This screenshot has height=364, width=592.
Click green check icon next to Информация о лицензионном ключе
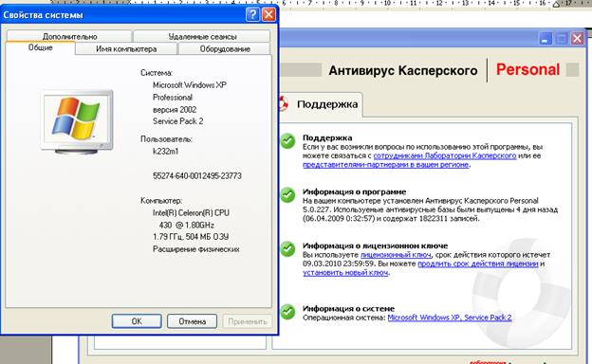click(x=287, y=249)
